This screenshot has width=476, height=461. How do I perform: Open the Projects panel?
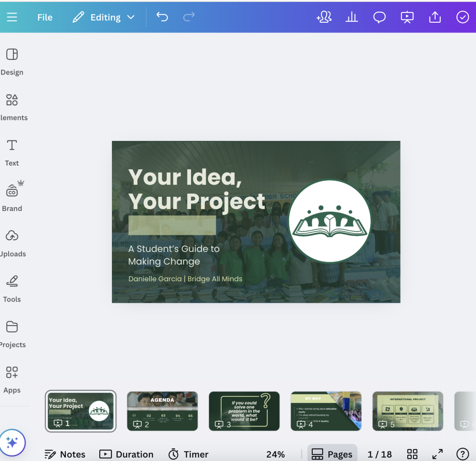pos(13,334)
